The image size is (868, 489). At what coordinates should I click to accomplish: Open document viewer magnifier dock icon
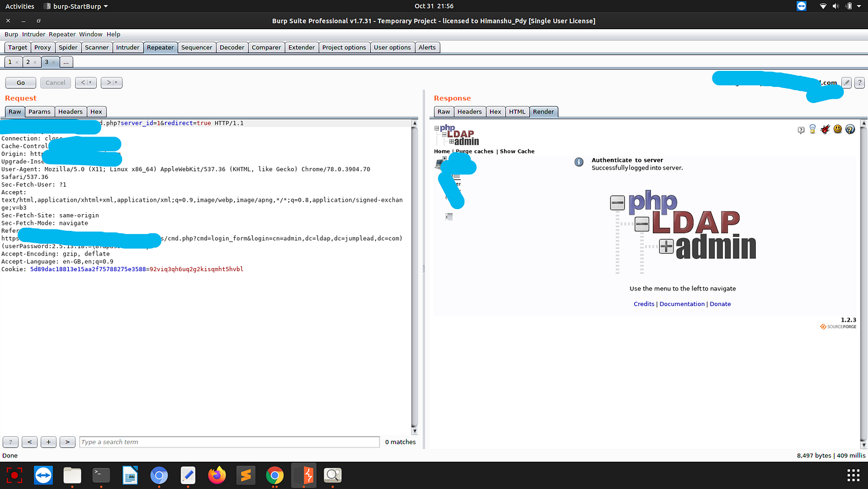point(333,475)
